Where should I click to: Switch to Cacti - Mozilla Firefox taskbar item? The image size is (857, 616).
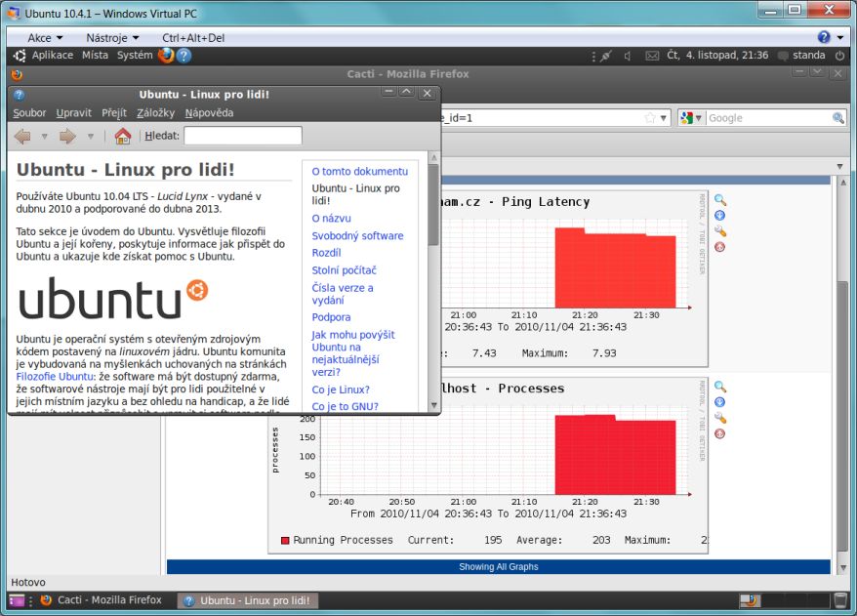click(x=102, y=600)
